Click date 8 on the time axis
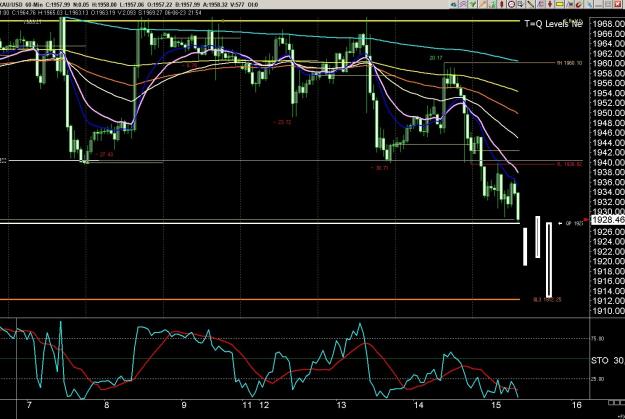This screenshot has width=625, height=419. (106, 405)
